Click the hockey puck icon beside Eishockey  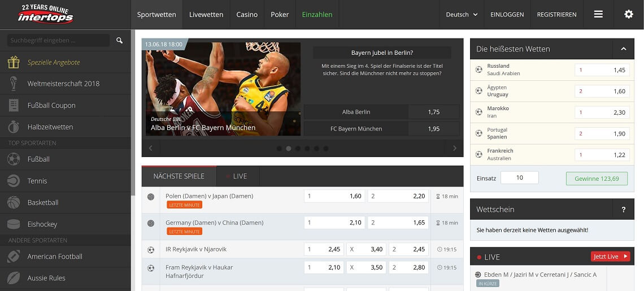pos(14,224)
